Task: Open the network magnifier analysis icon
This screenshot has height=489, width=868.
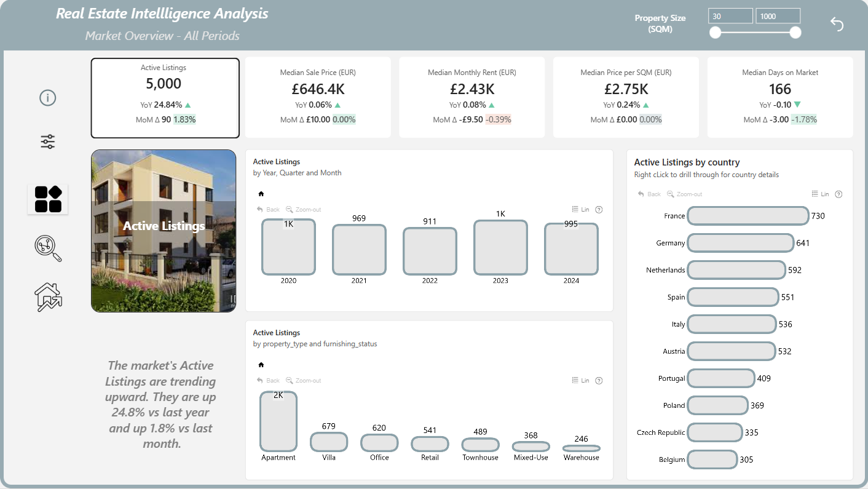Action: tap(48, 248)
